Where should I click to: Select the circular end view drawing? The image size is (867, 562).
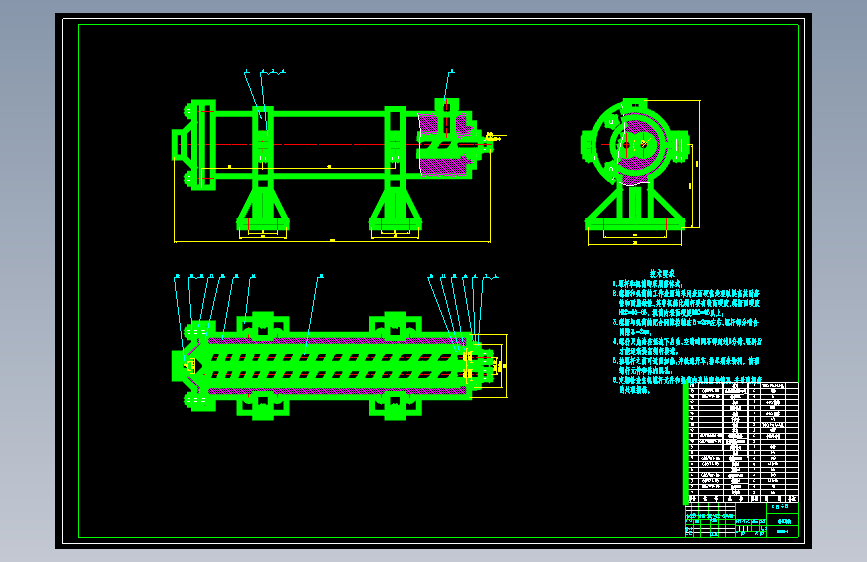point(640,172)
